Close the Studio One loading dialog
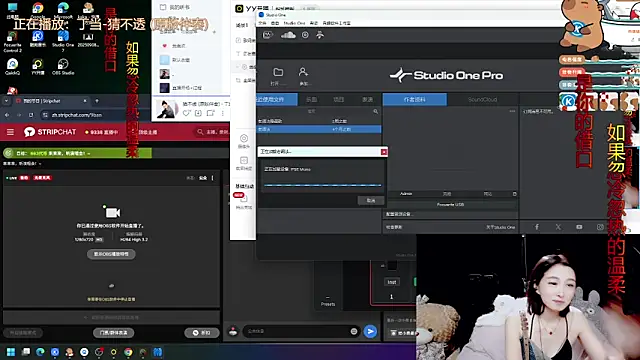640x360 pixels. pyautogui.click(x=384, y=152)
